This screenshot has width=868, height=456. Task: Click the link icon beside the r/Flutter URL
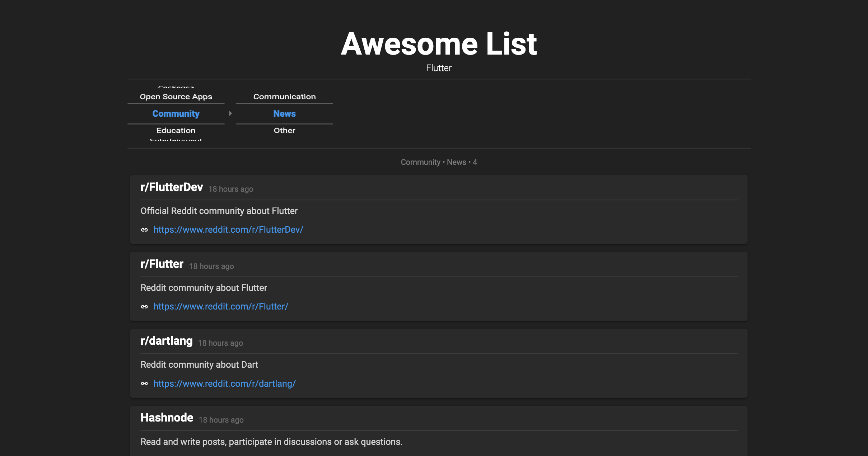pyautogui.click(x=144, y=307)
